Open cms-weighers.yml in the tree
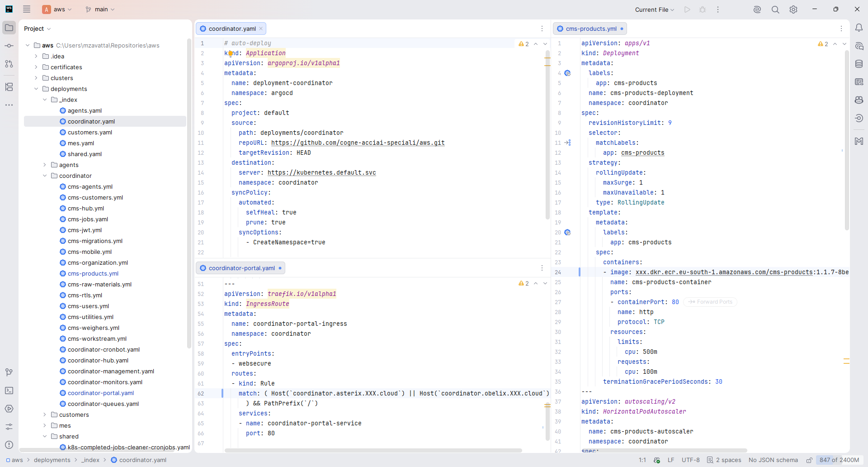The image size is (868, 467). tap(94, 328)
